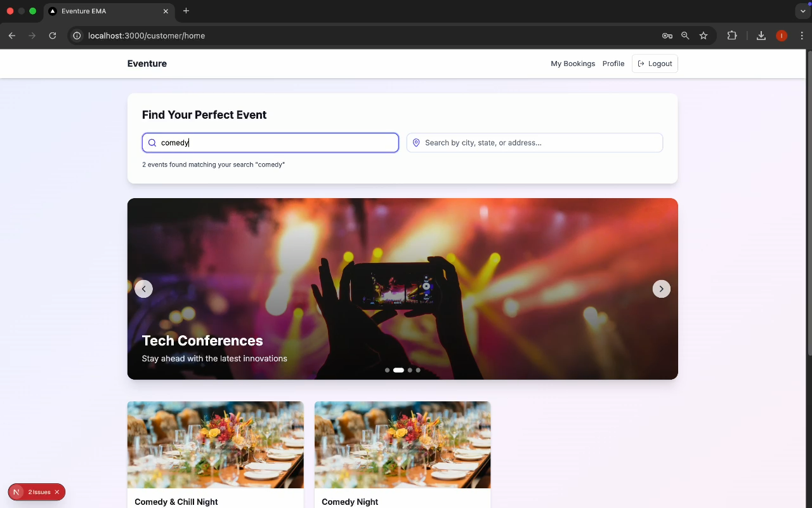Click the city, state, or address search field
The image size is (812, 508).
tap(539, 143)
